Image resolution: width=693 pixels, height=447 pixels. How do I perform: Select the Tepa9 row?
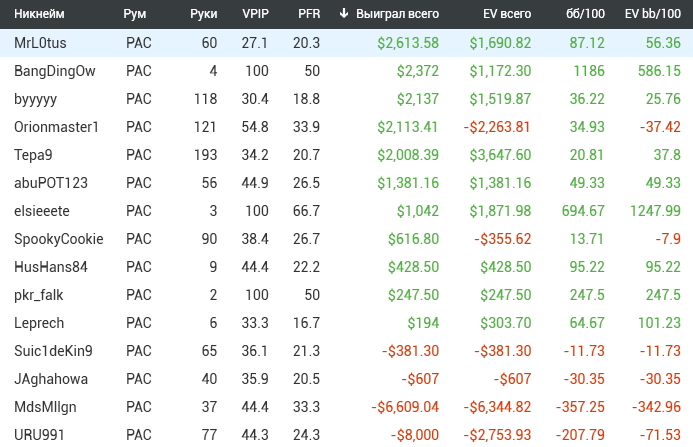tap(346, 155)
